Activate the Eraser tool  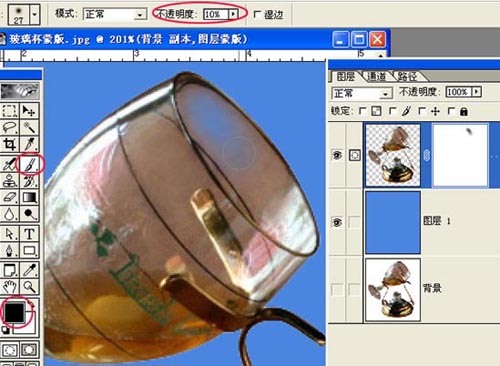10,197
